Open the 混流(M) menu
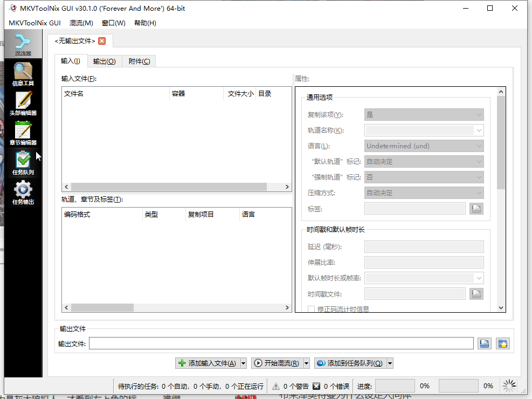The height and width of the screenshot is (399, 532). pyautogui.click(x=81, y=23)
